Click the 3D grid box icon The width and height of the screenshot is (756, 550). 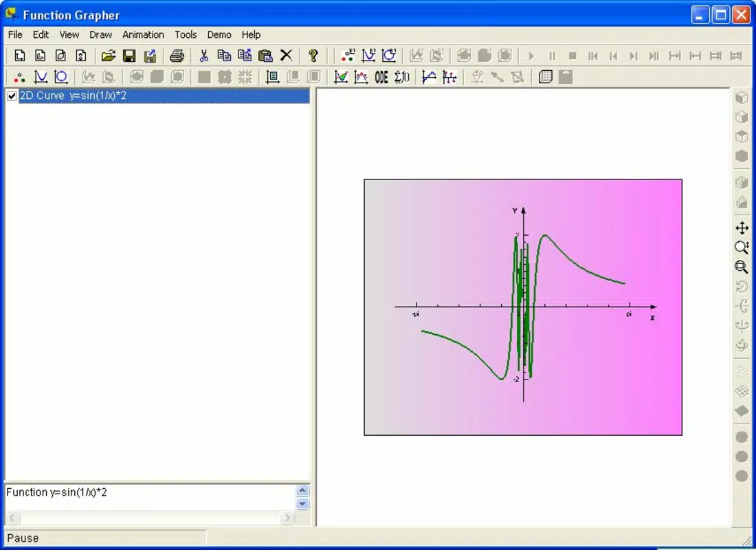coord(545,77)
